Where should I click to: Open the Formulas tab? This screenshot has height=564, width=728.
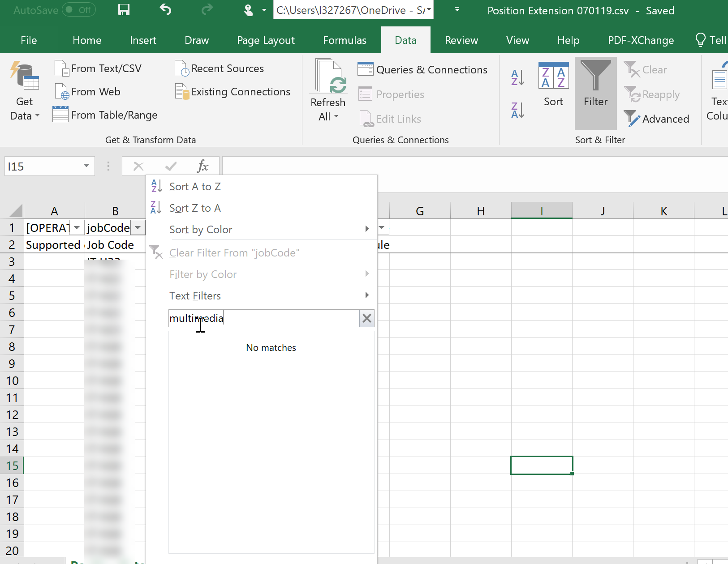(345, 40)
